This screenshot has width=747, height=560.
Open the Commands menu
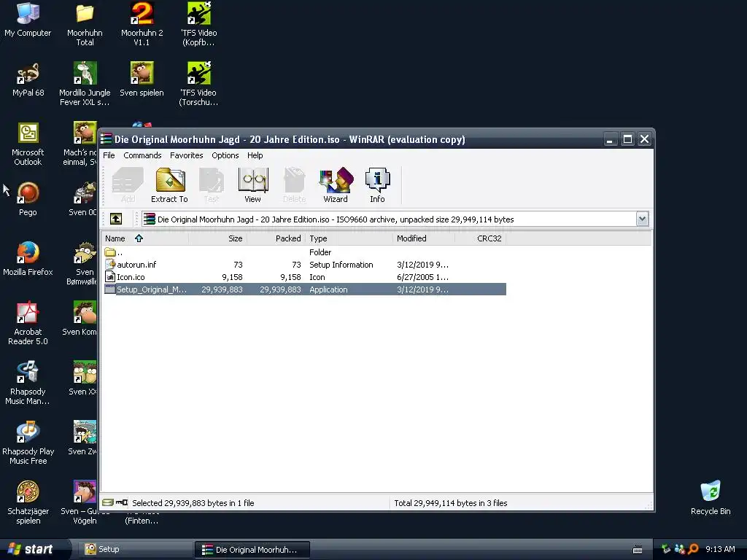point(142,155)
